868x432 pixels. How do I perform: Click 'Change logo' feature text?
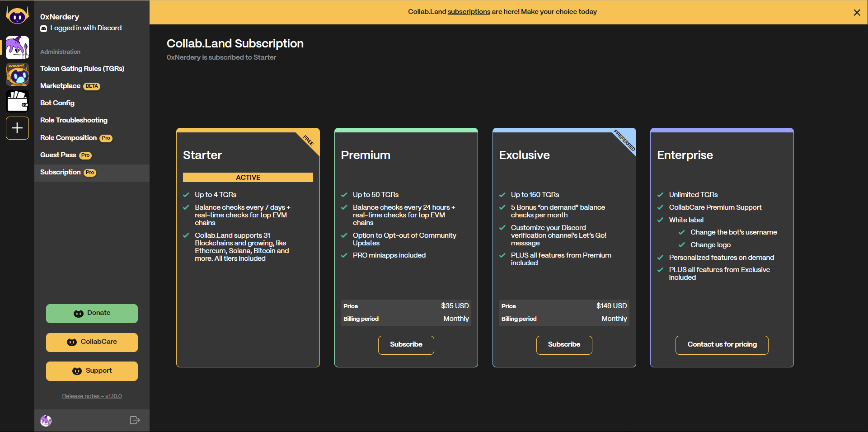710,245
